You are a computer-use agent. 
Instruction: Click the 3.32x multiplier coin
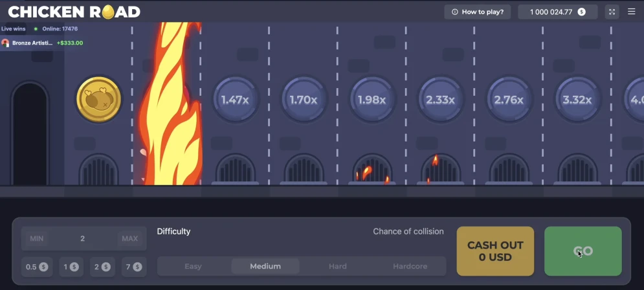point(577,100)
